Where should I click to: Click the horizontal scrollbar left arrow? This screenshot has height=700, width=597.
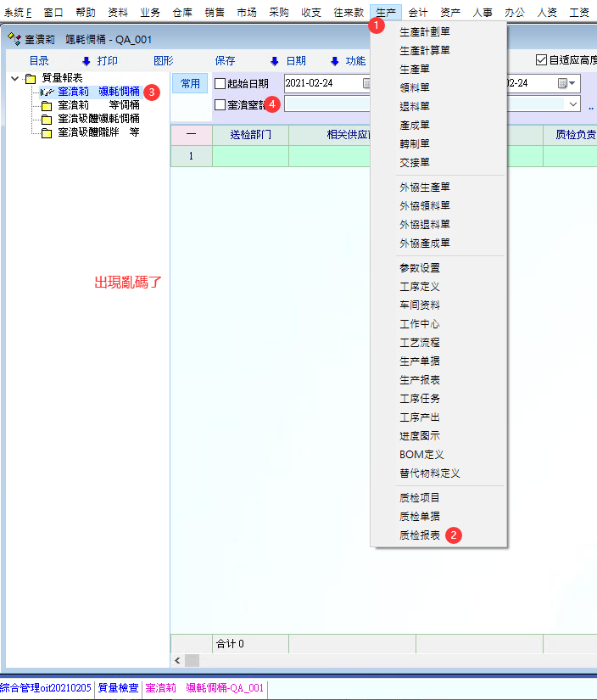pos(177,660)
